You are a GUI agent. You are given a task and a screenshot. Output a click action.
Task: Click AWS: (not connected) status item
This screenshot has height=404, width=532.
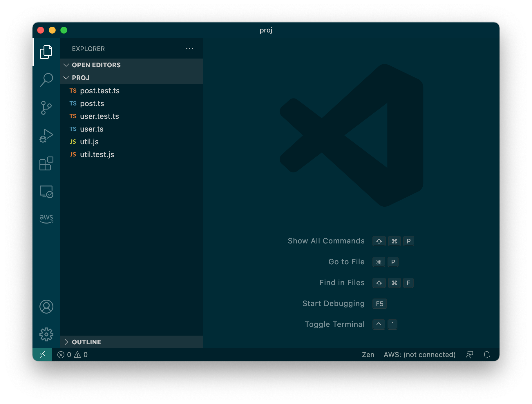pos(419,355)
